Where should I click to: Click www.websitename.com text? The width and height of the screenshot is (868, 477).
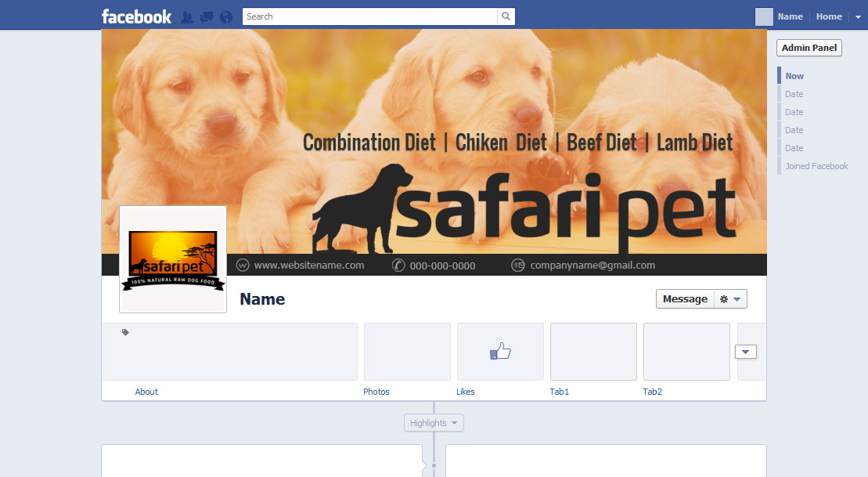pyautogui.click(x=309, y=266)
